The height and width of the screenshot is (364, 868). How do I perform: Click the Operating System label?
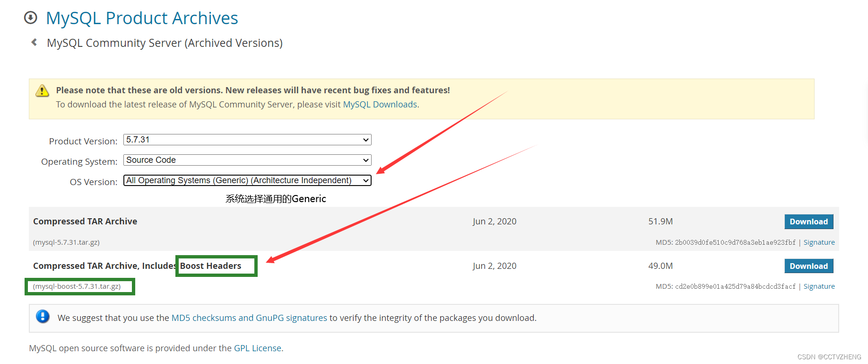[x=79, y=161]
